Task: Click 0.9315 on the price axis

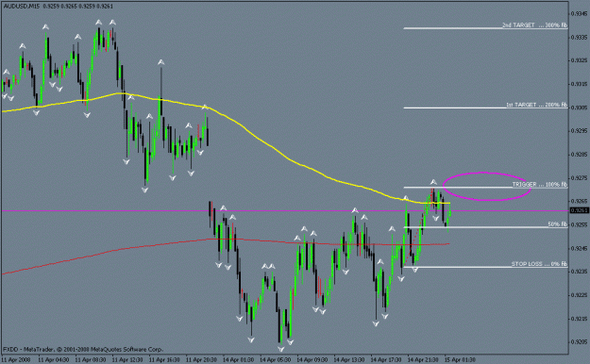Action: click(579, 84)
